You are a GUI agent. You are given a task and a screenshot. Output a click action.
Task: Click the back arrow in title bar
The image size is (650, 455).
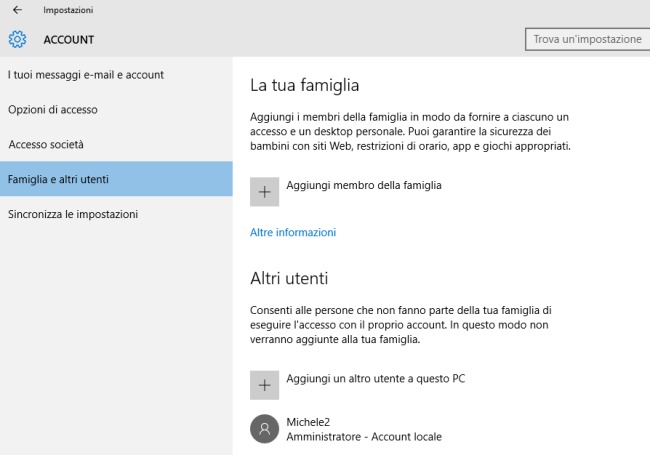(x=16, y=10)
